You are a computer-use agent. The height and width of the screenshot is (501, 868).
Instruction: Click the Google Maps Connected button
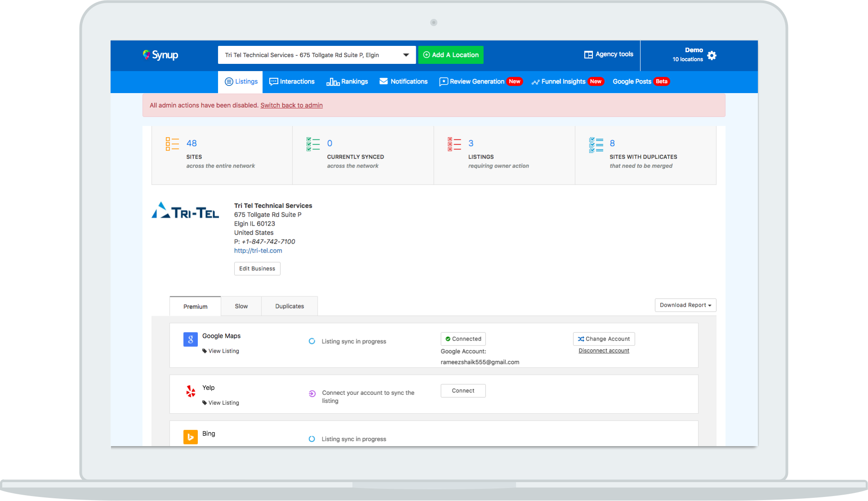463,339
